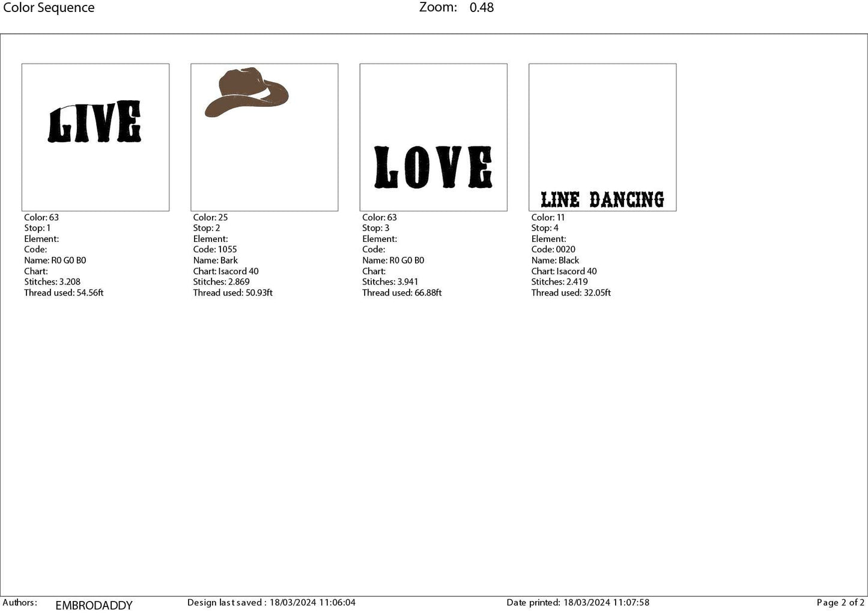Click Thread used 66.88ft under LOVE
Viewport: 868px width, 613px height.
pos(402,292)
